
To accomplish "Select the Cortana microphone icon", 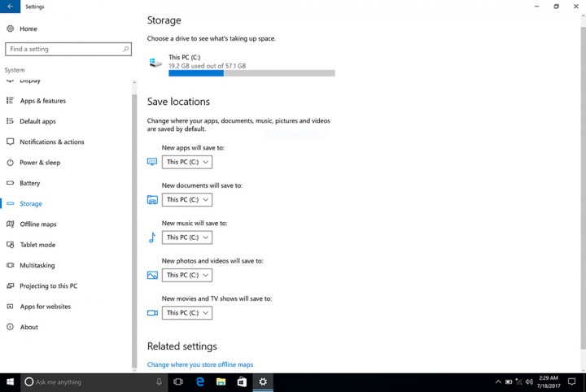I will click(159, 382).
